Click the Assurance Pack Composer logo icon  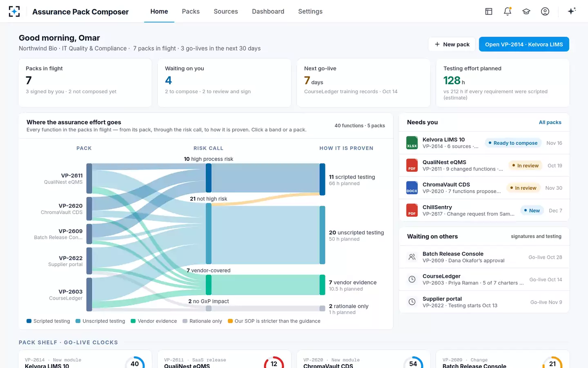(14, 11)
